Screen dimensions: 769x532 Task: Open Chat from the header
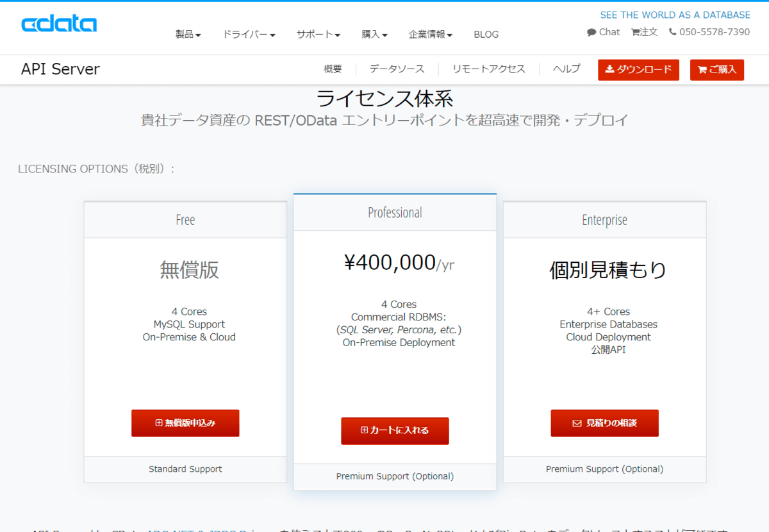click(603, 32)
